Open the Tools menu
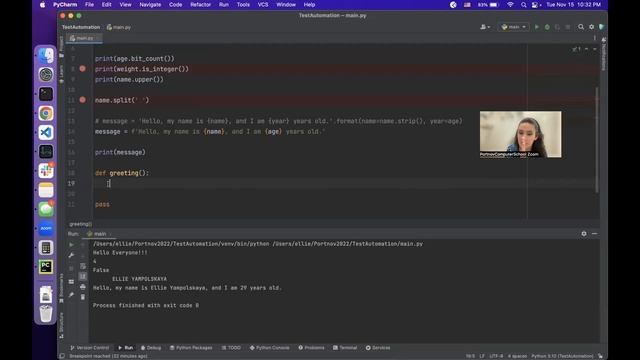The image size is (640, 360). click(243, 4)
